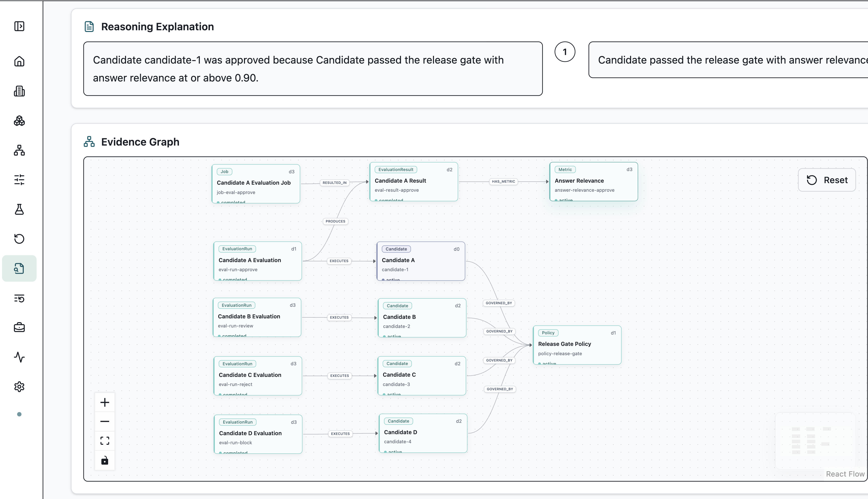Click EXECUTES label to Candidate B

click(339, 317)
